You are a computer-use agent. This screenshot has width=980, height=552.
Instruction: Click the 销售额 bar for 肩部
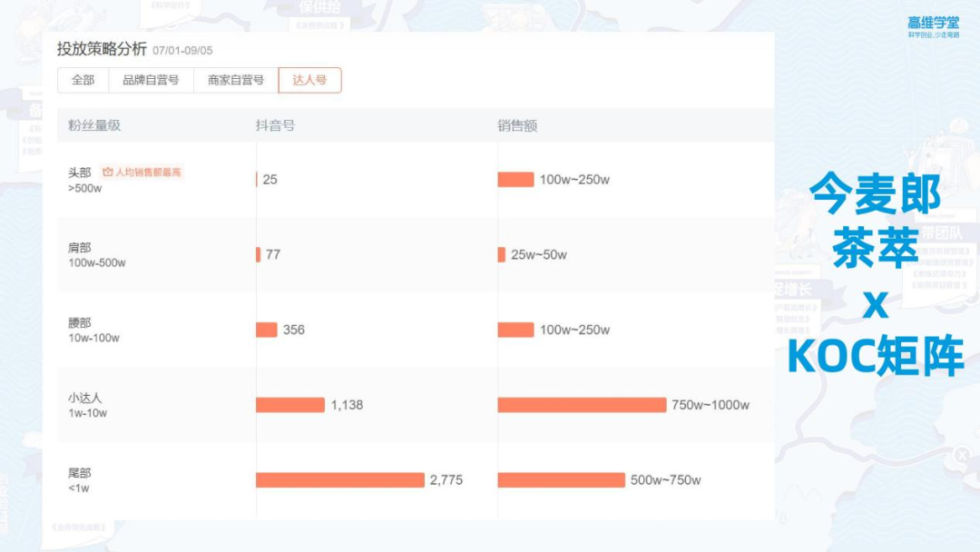[501, 254]
